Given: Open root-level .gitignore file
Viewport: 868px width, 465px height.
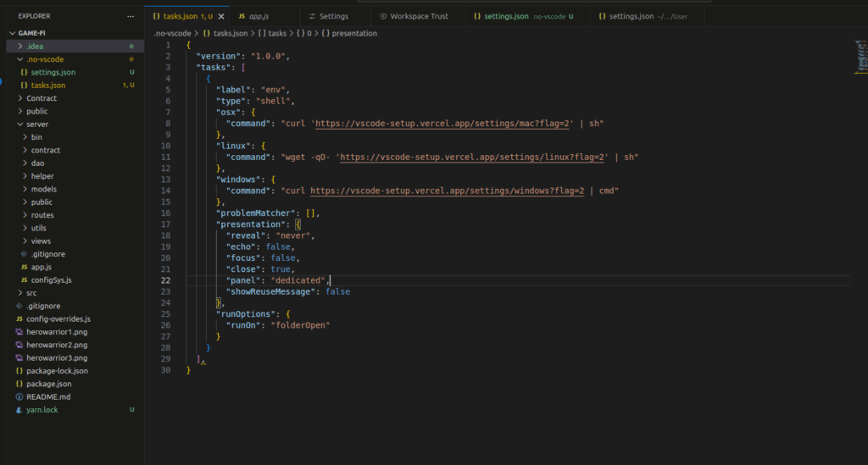Looking at the screenshot, I should click(x=42, y=306).
